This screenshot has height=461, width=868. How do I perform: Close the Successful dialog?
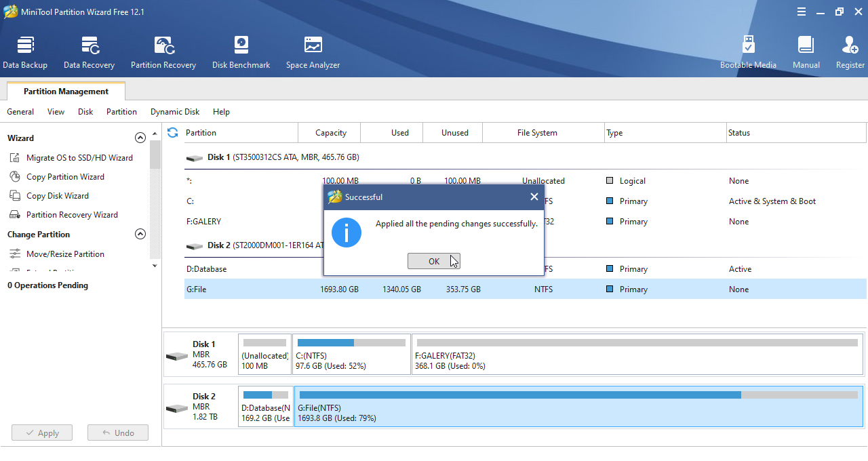point(534,197)
